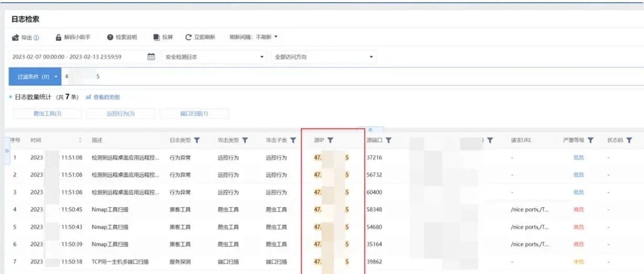
Task: Click time 11:50:18 in row 7
Action: click(72, 261)
